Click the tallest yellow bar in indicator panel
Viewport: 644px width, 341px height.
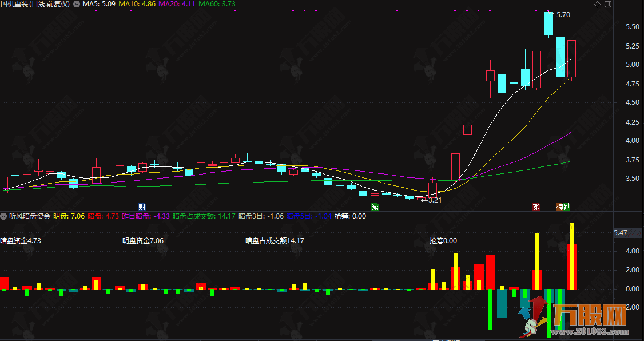coord(571,256)
